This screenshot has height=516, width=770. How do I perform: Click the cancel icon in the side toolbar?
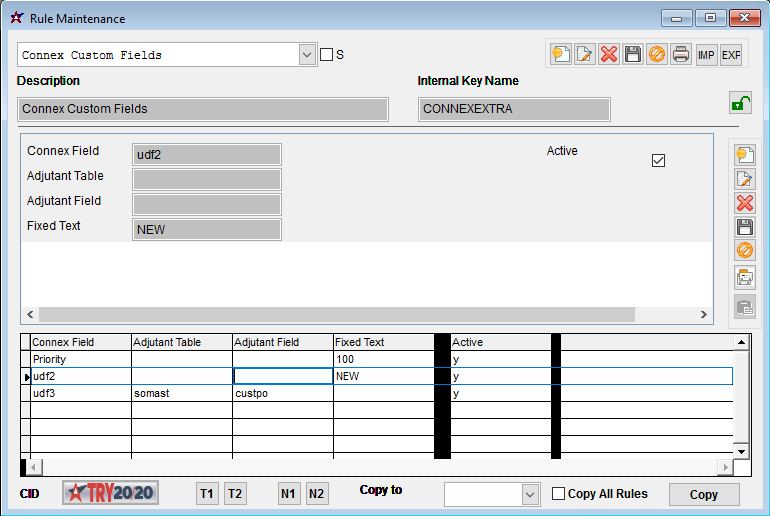745,251
